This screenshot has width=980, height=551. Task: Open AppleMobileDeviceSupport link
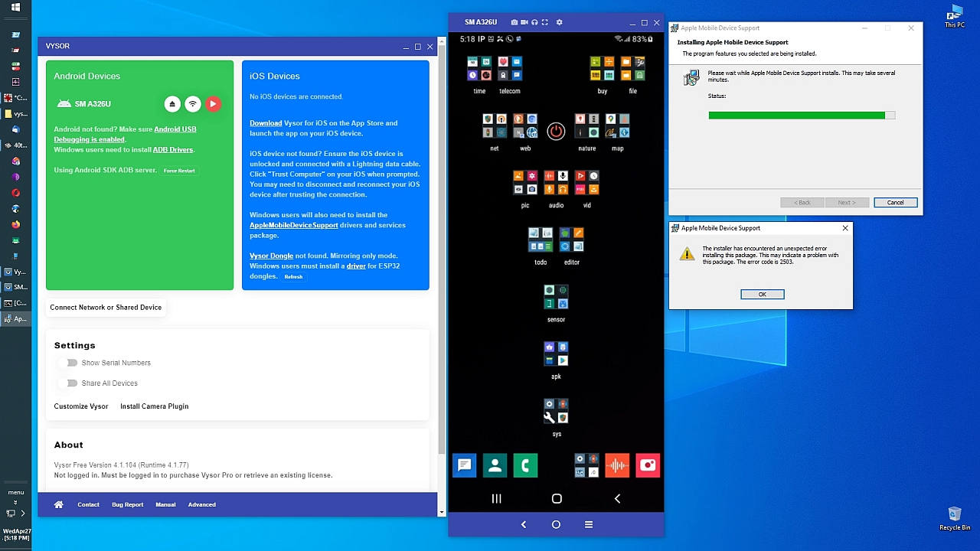point(293,225)
